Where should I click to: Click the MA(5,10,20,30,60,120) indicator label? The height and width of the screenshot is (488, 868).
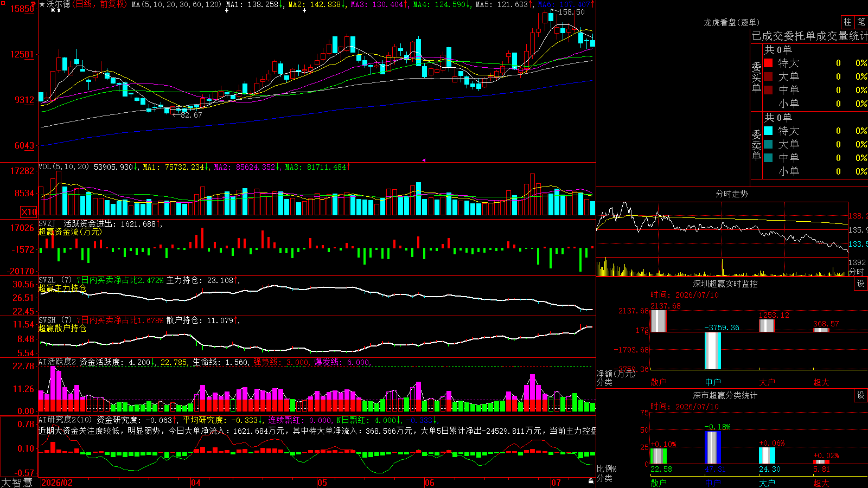point(177,4)
